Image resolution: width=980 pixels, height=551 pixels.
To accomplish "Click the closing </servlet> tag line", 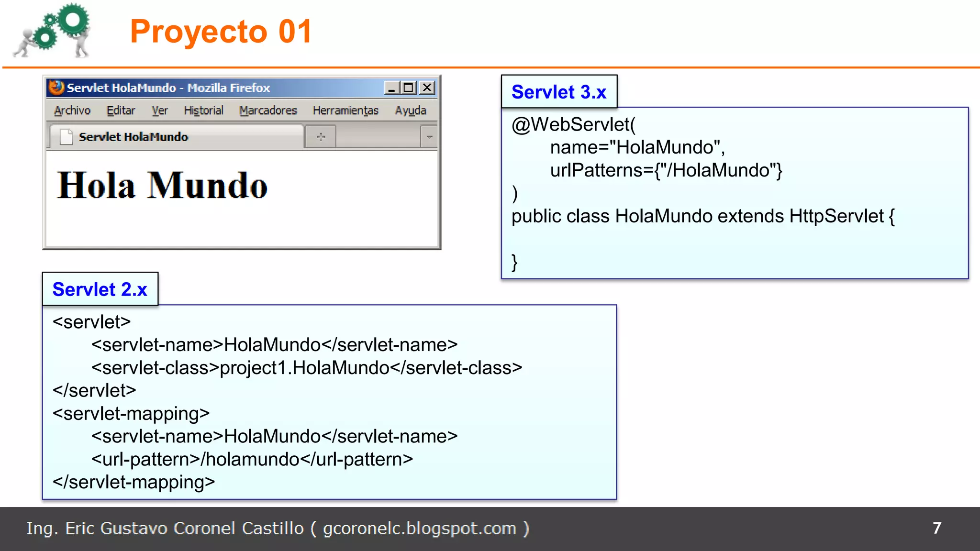I will (94, 391).
